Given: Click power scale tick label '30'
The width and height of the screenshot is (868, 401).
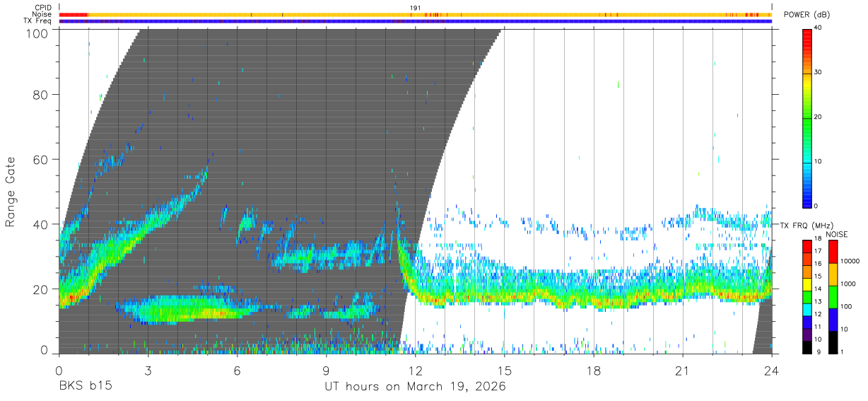Looking at the screenshot, I should [x=819, y=73].
